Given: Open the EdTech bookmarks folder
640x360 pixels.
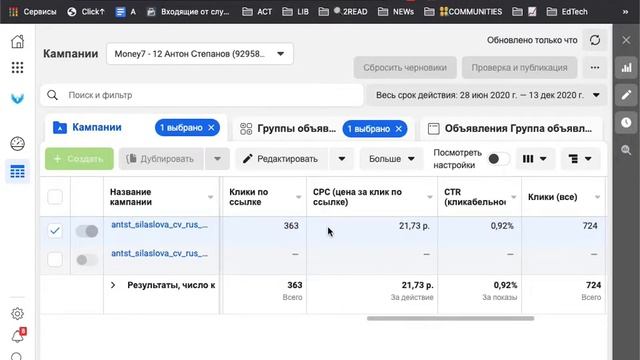Looking at the screenshot, I should click(x=567, y=12).
